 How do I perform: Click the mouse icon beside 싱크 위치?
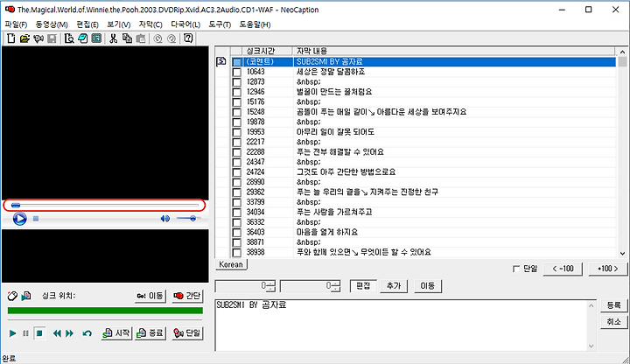coord(12,296)
